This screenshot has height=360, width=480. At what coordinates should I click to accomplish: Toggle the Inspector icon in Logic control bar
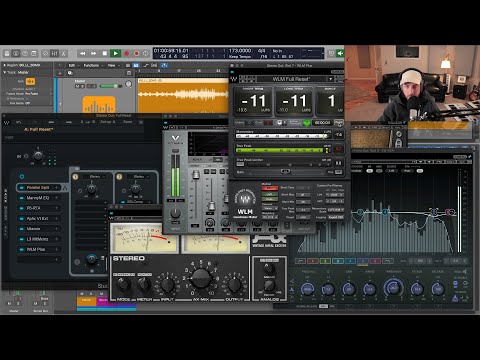pos(16,53)
